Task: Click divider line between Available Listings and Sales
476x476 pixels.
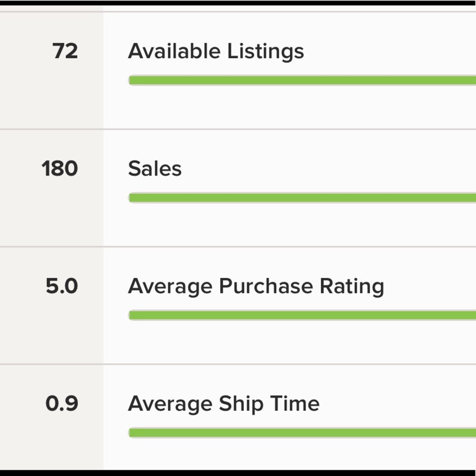Action: point(238,129)
